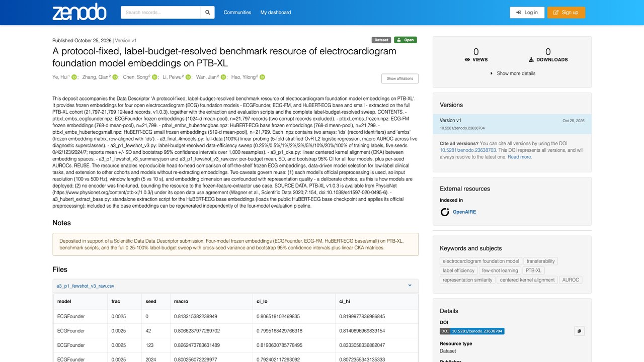644x362 pixels.
Task: Click the few-shot learning keyword tag
Action: (x=500, y=270)
